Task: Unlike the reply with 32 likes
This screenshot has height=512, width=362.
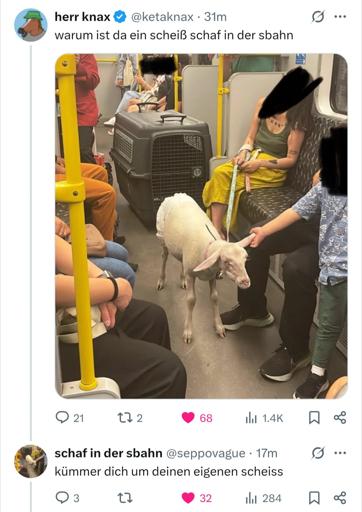Action: click(197, 498)
